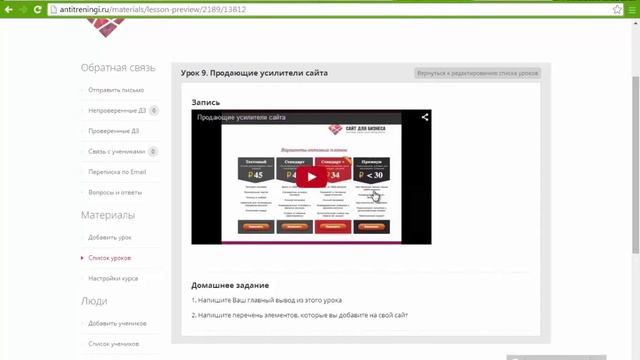Click 'Вернуться к редактированию списка уроков' button
Viewport: 640px width, 360px height.
[478, 73]
